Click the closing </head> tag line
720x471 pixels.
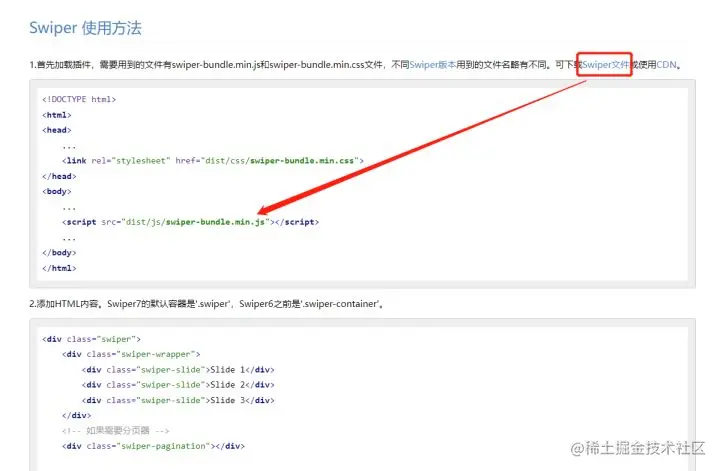(x=59, y=176)
